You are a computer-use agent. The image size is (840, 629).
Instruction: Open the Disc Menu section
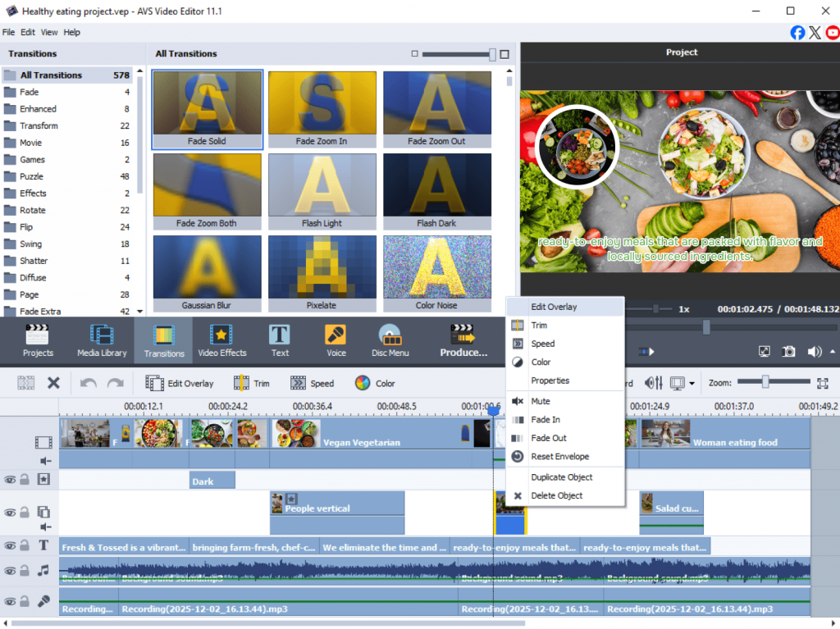pos(390,340)
